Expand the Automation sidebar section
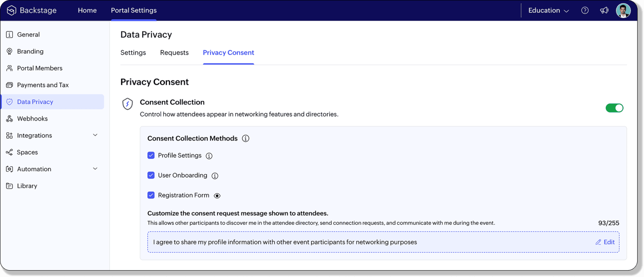 (95, 169)
